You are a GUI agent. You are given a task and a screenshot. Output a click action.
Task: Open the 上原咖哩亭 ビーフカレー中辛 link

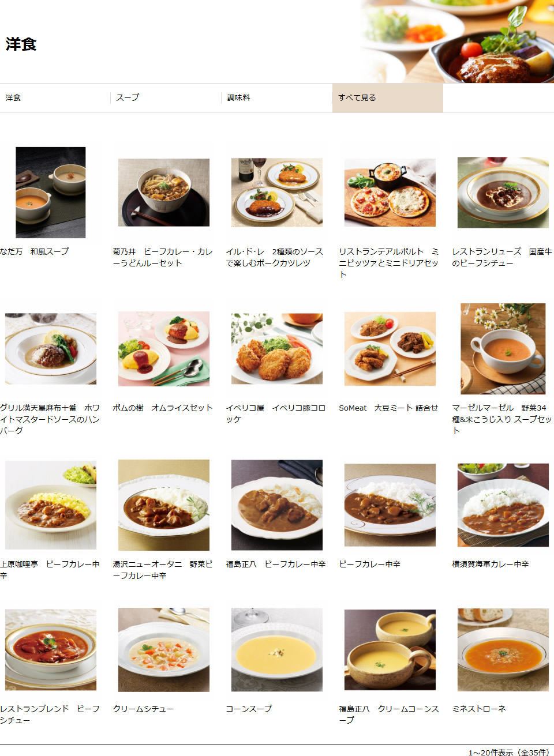[50, 570]
